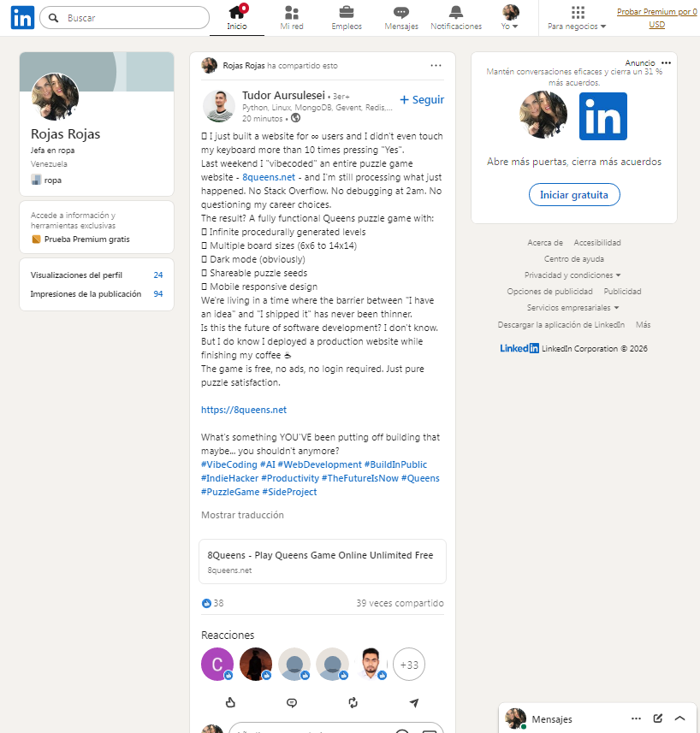Open purple C reaction avatar
The width and height of the screenshot is (700, 733).
pyautogui.click(x=217, y=664)
